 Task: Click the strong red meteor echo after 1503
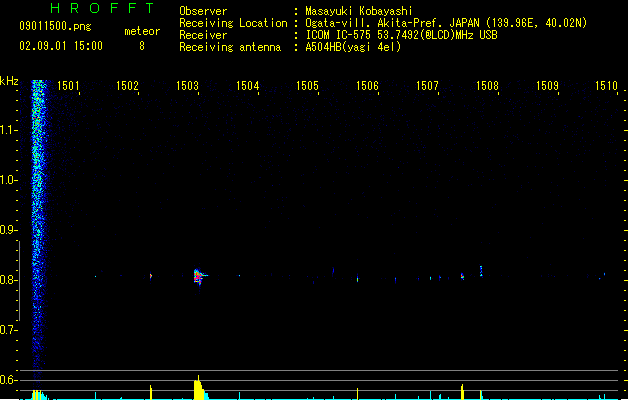click(199, 276)
